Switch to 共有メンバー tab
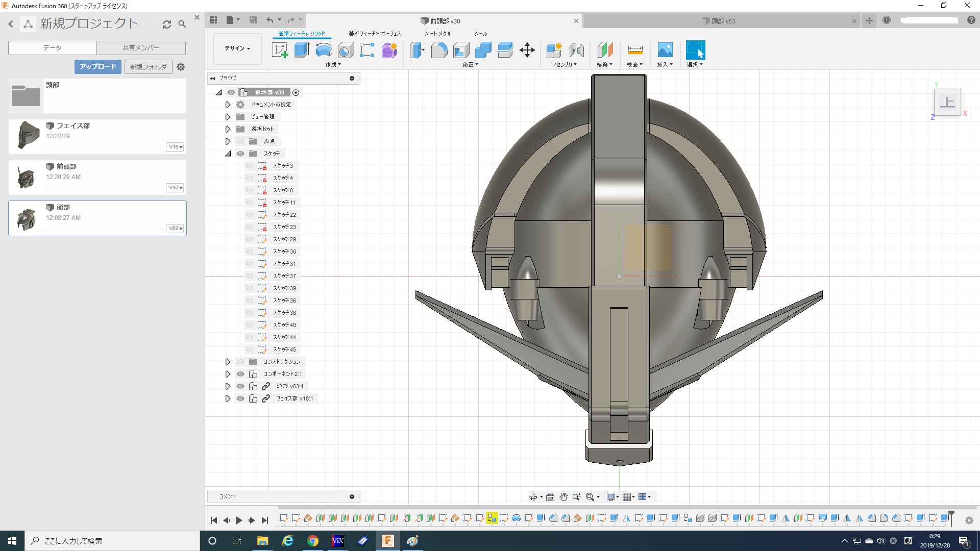This screenshot has height=551, width=980. [141, 47]
